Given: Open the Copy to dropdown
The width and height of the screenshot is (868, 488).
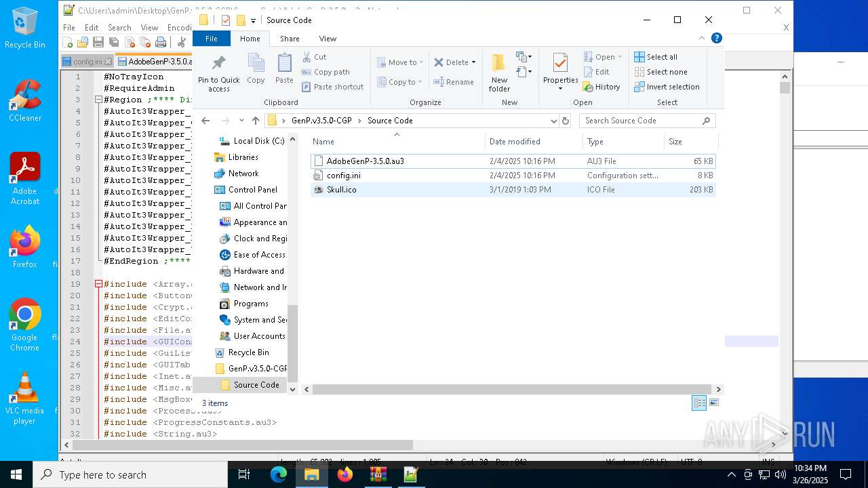Looking at the screenshot, I should point(399,82).
